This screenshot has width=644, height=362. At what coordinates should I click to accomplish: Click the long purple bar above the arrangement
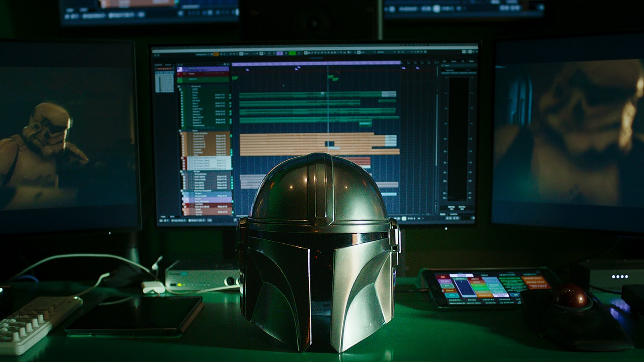316,64
